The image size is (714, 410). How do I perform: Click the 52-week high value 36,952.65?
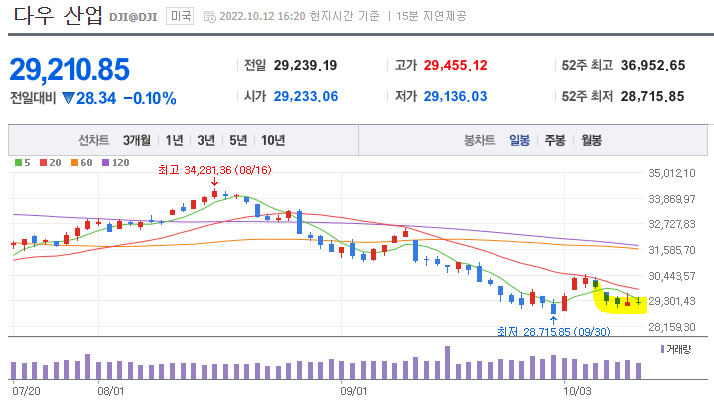(x=653, y=66)
